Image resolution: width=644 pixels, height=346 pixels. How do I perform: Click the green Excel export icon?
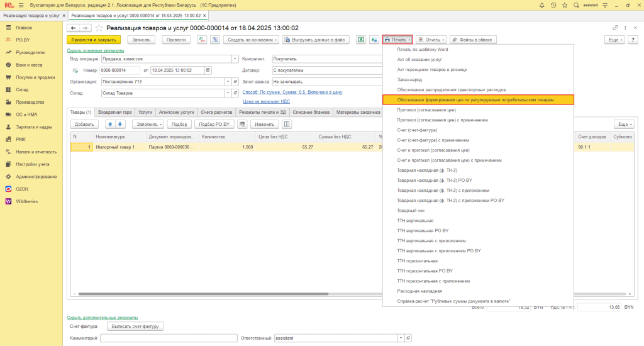[x=360, y=40]
